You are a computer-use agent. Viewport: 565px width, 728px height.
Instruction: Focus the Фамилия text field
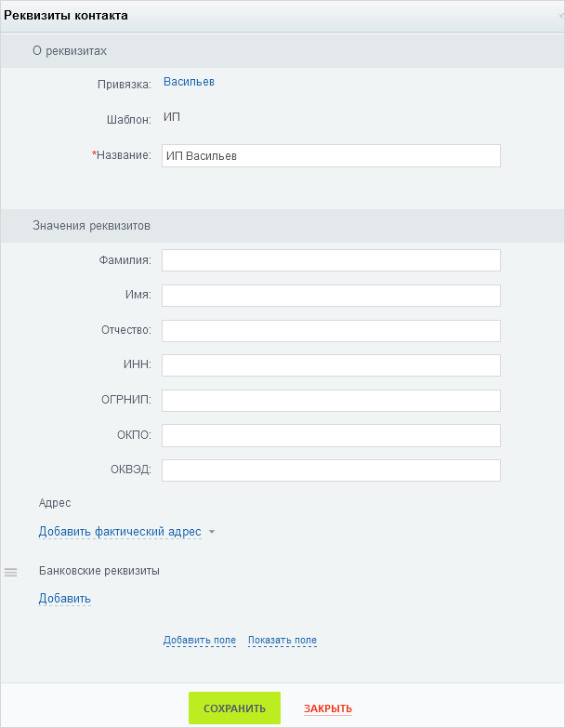[x=331, y=260]
